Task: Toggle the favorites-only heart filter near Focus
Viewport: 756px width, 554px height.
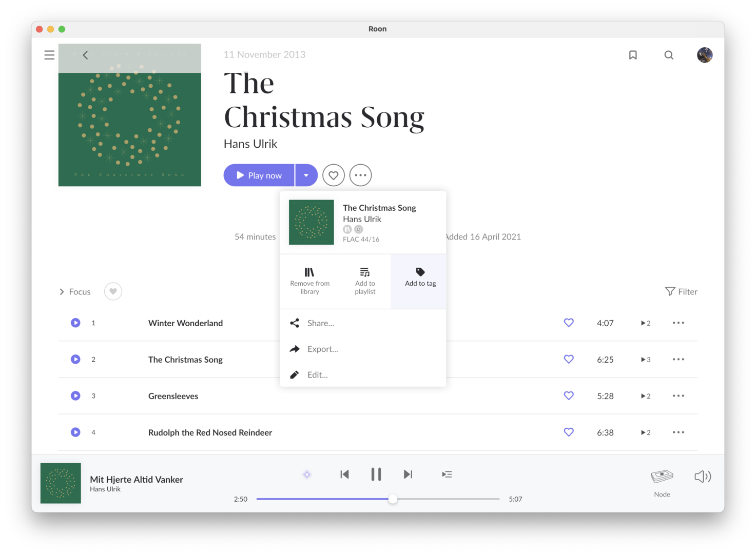Action: point(113,291)
